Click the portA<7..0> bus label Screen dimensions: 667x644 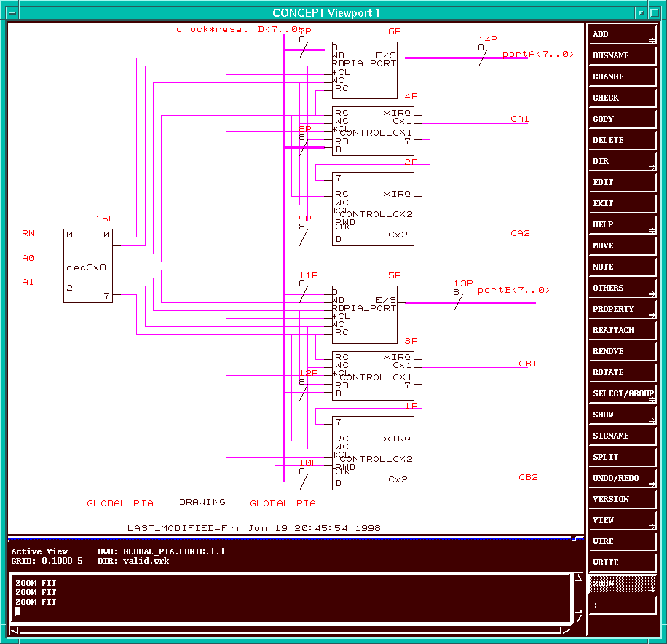537,55
